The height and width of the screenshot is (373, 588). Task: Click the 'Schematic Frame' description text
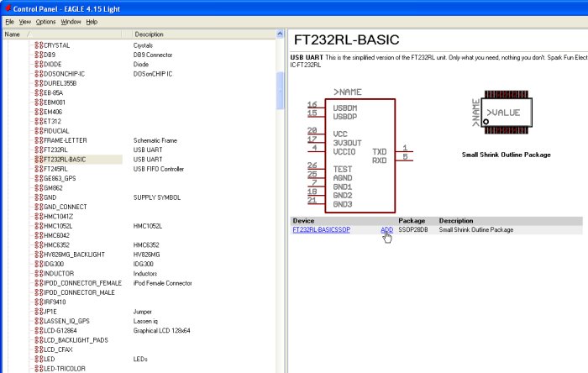point(155,140)
